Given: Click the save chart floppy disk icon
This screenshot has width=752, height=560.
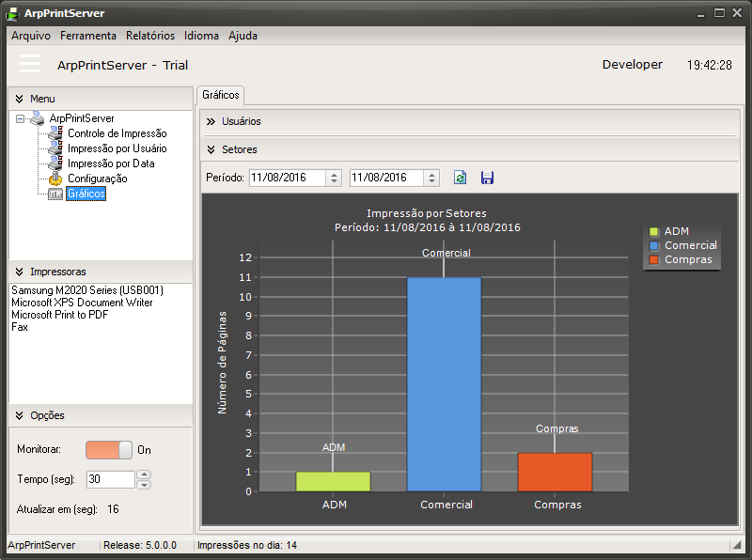Looking at the screenshot, I should coord(487,178).
